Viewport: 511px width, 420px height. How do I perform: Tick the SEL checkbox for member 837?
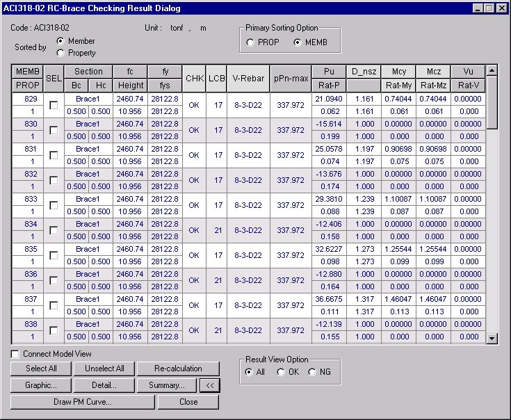pyautogui.click(x=54, y=305)
